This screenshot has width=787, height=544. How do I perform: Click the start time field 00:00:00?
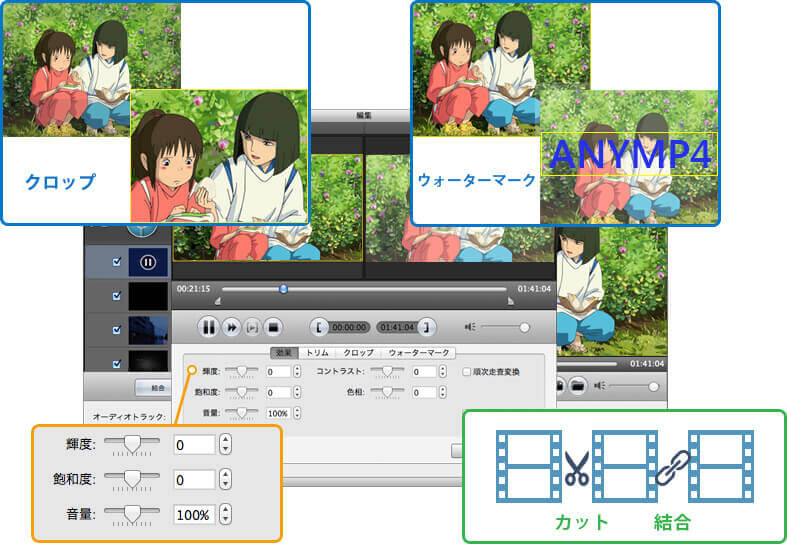349,328
